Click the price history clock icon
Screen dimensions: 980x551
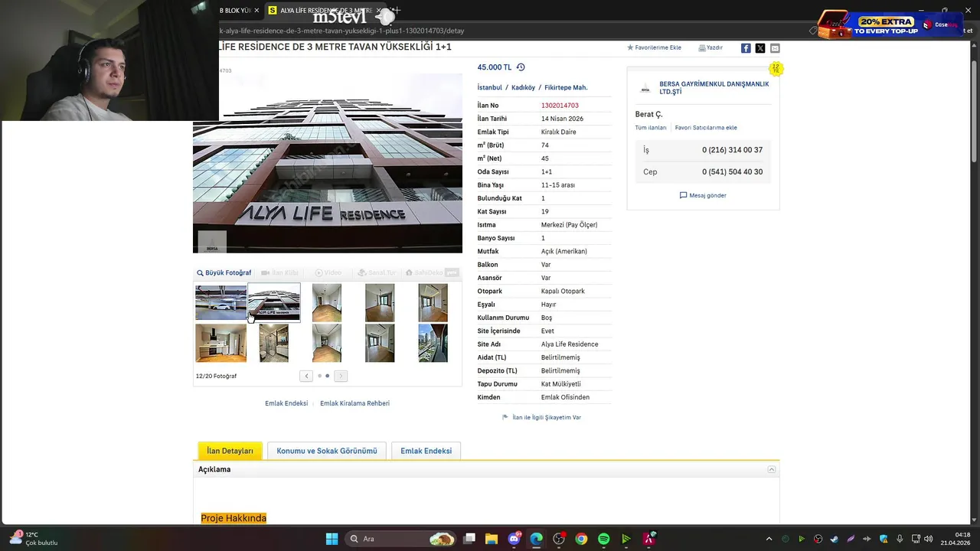(x=521, y=67)
